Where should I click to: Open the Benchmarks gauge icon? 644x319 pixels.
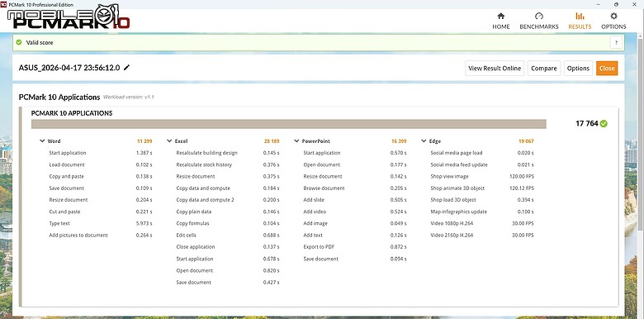tap(539, 16)
